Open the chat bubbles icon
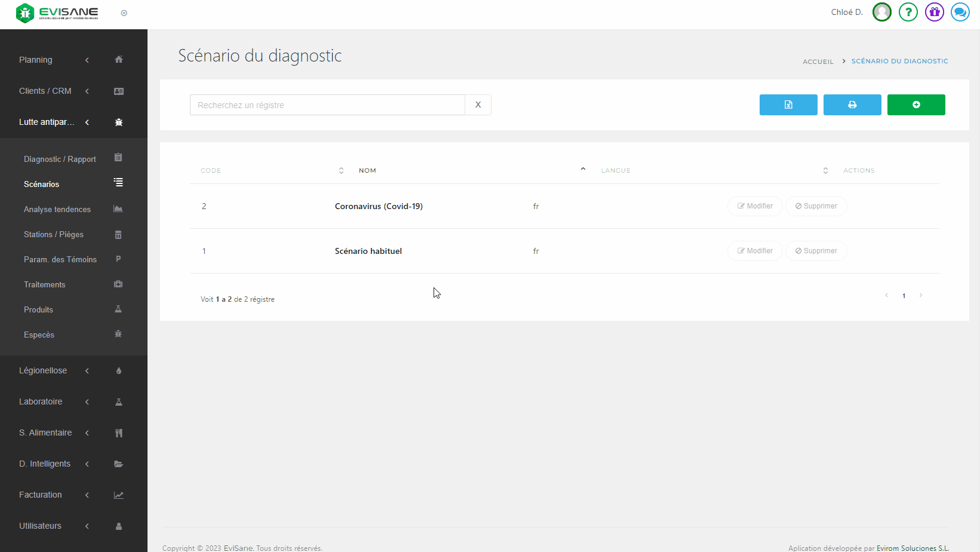Image resolution: width=980 pixels, height=552 pixels. coord(960,12)
